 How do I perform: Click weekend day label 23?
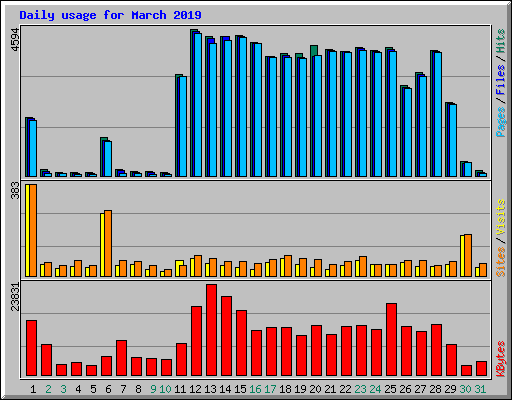pyautogui.click(x=360, y=389)
